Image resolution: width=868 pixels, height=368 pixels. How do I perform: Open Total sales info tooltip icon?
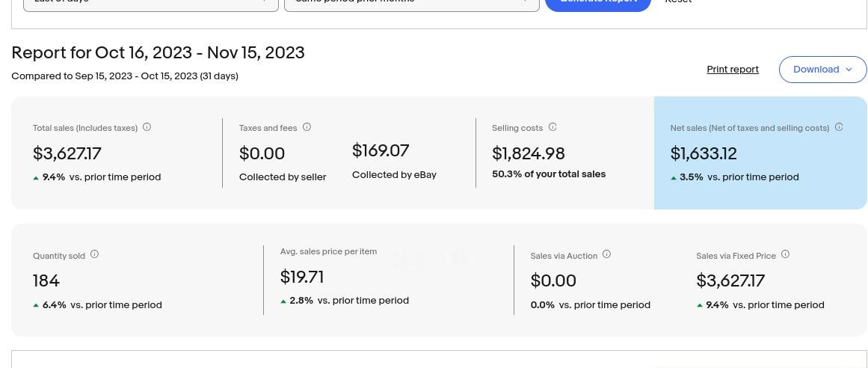(147, 127)
